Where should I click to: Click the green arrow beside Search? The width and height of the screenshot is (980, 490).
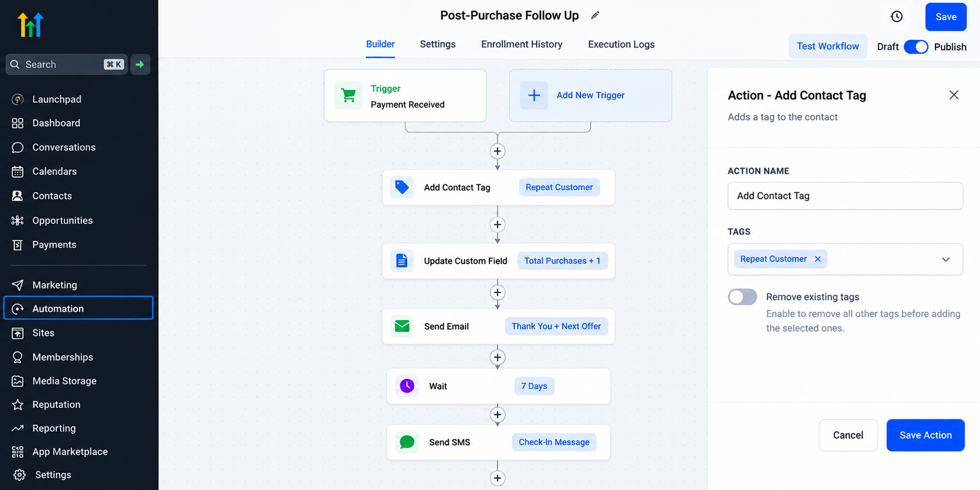coord(140,65)
